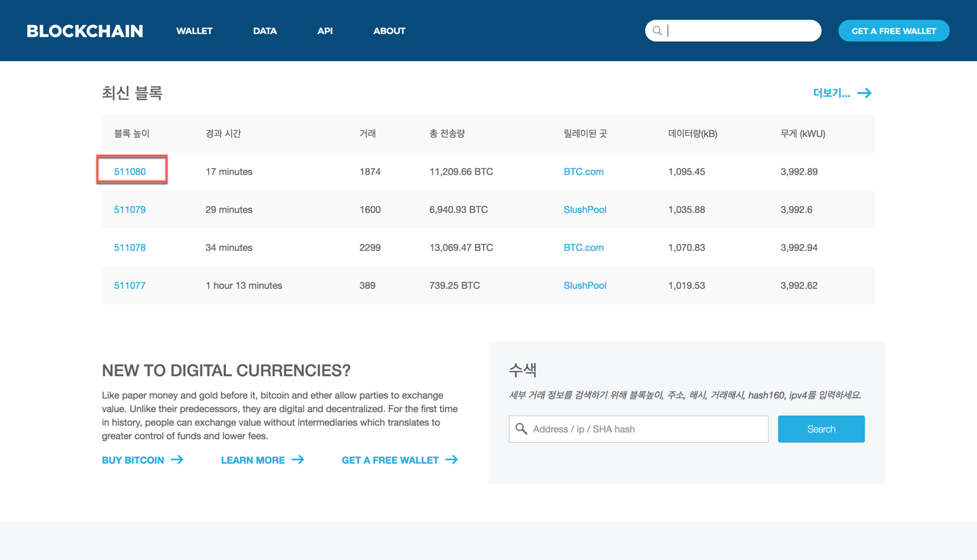Open the API menu item
The height and width of the screenshot is (560, 977).
(x=325, y=31)
